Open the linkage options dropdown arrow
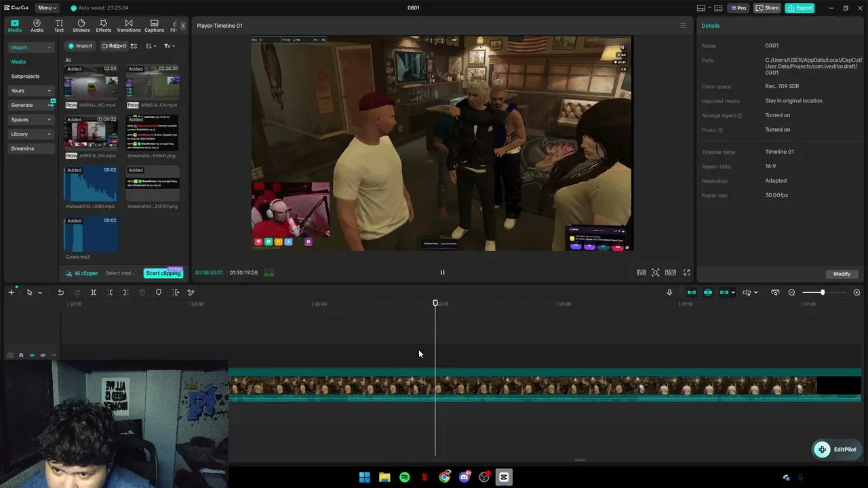868x488 pixels. 733,293
